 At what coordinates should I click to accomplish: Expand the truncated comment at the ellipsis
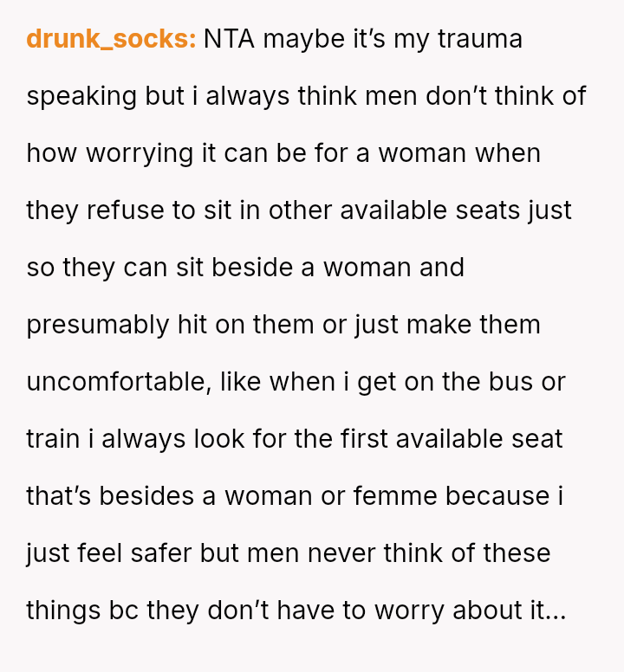click(555, 611)
